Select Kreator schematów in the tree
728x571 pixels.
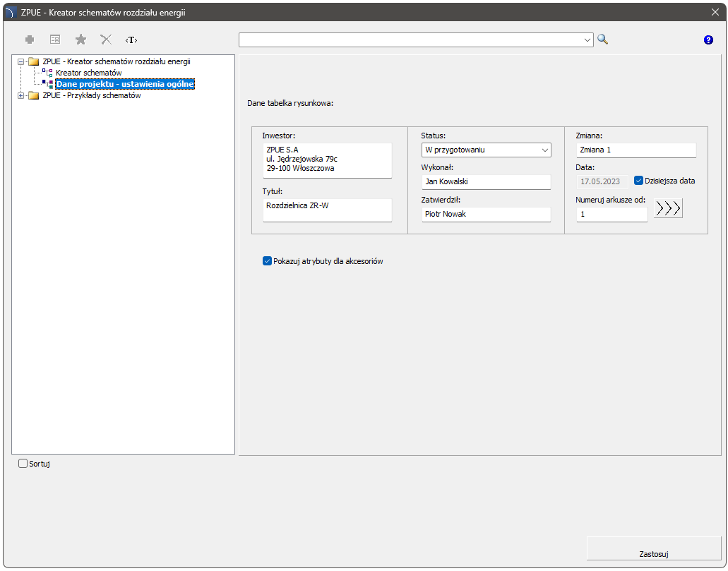89,73
